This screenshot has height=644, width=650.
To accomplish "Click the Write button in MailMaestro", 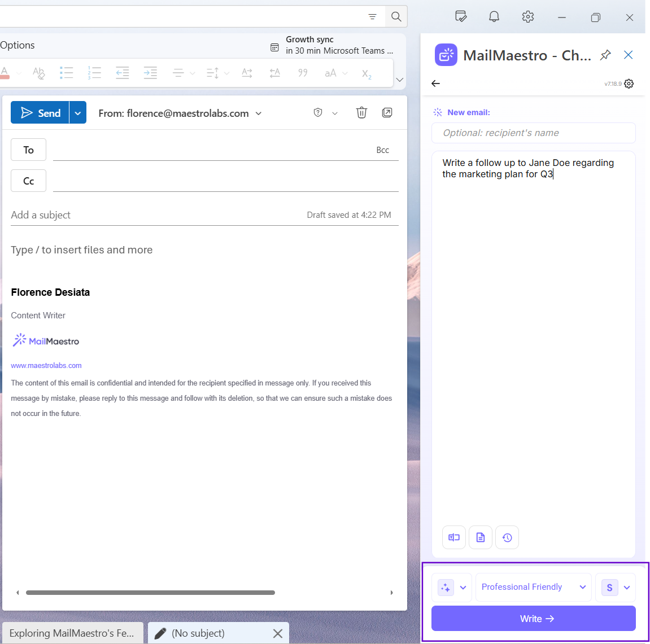I will pyautogui.click(x=533, y=618).
